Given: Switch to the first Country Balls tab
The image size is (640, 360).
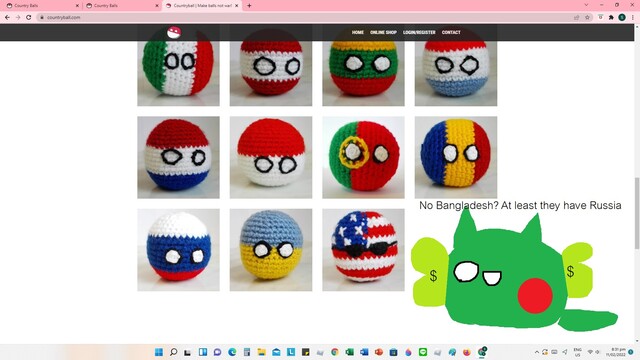Looking at the screenshot, I should coord(41,6).
